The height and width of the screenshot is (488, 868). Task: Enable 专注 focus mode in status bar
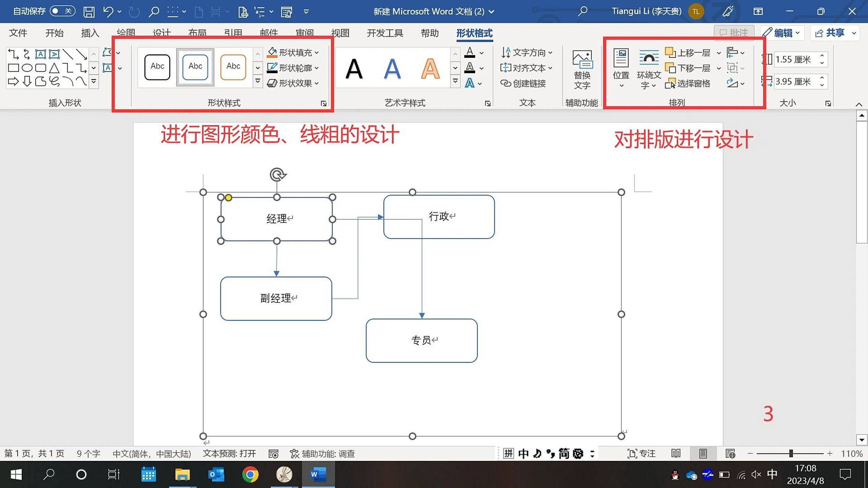[641, 453]
